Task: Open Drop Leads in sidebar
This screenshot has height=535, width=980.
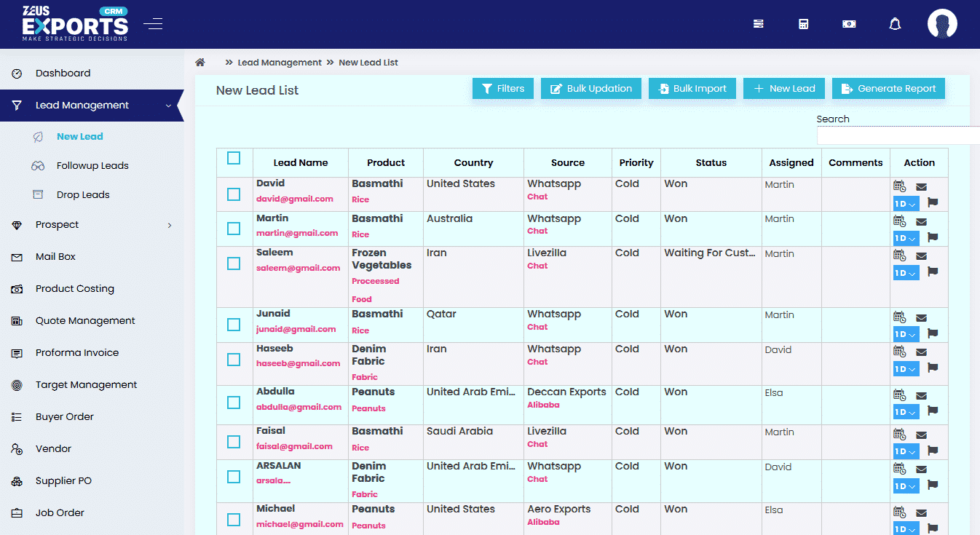Action: point(83,195)
